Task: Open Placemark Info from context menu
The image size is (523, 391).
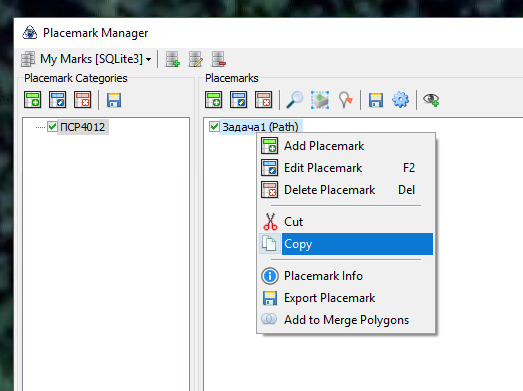Action: pyautogui.click(x=346, y=276)
